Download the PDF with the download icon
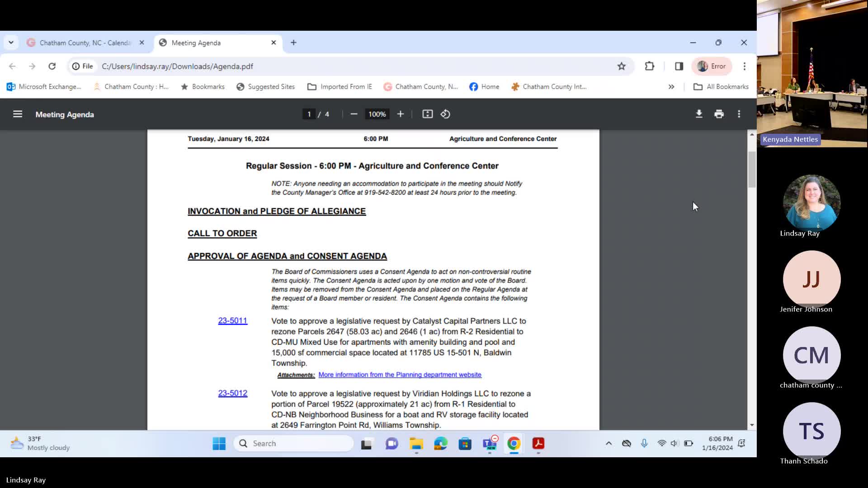Screen dimensions: 868x488 click(699, 114)
